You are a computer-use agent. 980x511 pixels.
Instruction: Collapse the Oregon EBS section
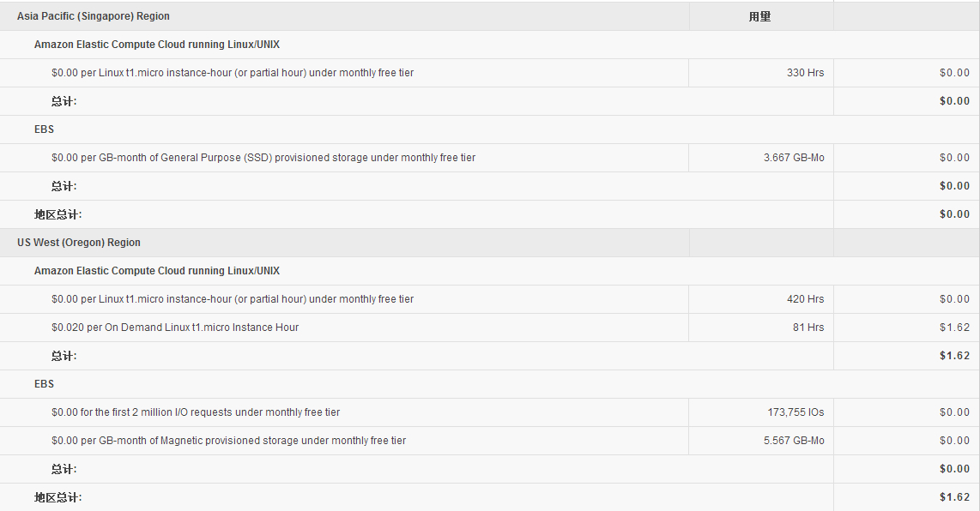click(x=44, y=383)
